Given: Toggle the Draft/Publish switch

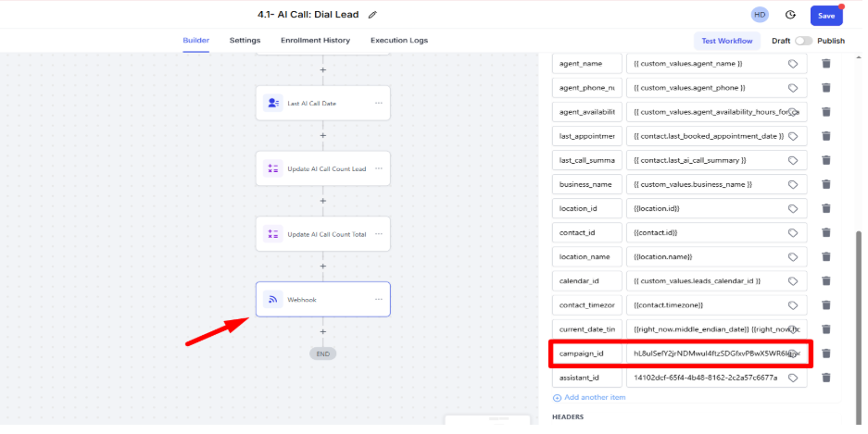Looking at the screenshot, I should [803, 41].
